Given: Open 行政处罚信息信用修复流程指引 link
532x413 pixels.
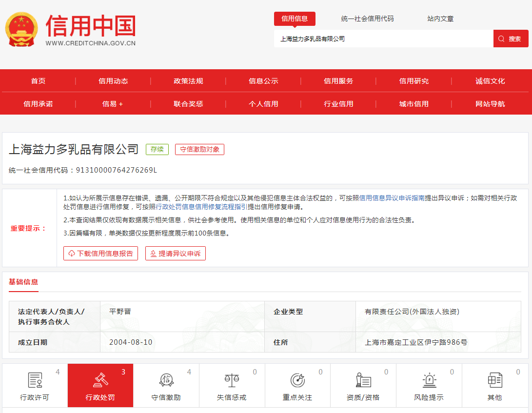Looking at the screenshot, I should coord(201,207).
